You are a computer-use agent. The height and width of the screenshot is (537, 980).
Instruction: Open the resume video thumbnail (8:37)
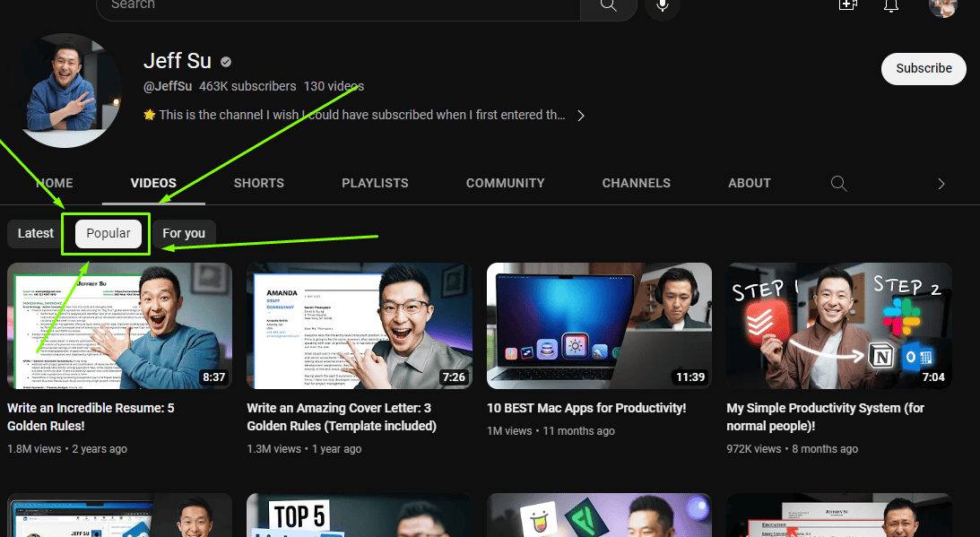point(119,325)
